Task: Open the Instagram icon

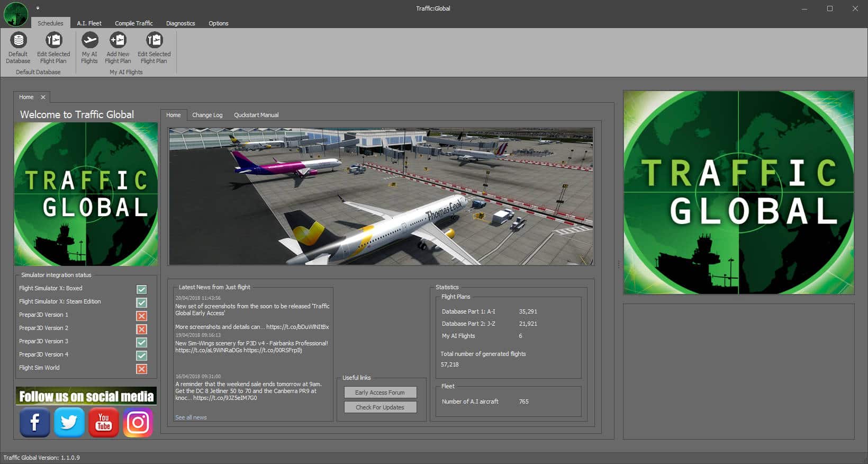Action: [138, 422]
